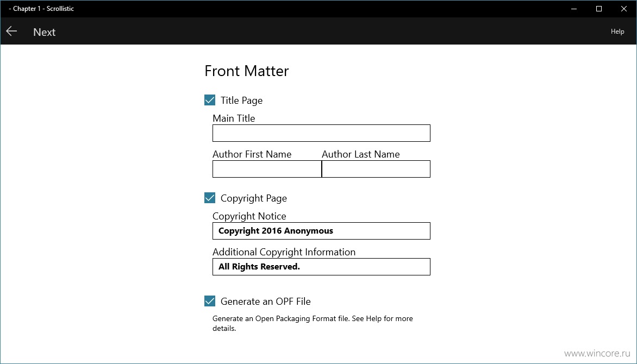Click the Next button
This screenshot has width=637, height=364.
(44, 32)
